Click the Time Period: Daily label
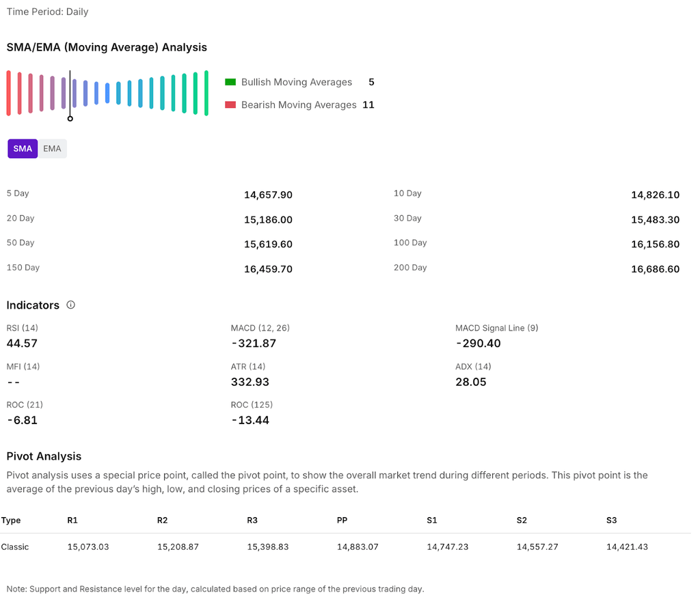This screenshot has height=612, width=700. [x=47, y=12]
